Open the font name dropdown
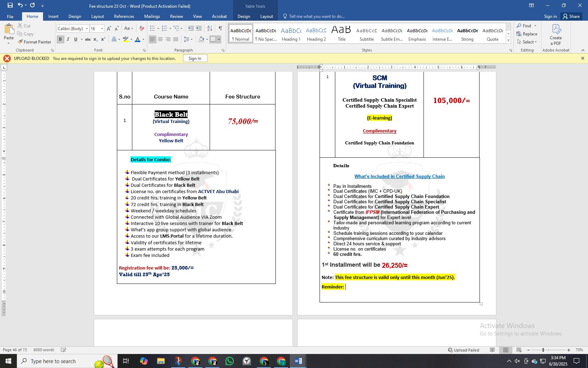 click(x=87, y=29)
